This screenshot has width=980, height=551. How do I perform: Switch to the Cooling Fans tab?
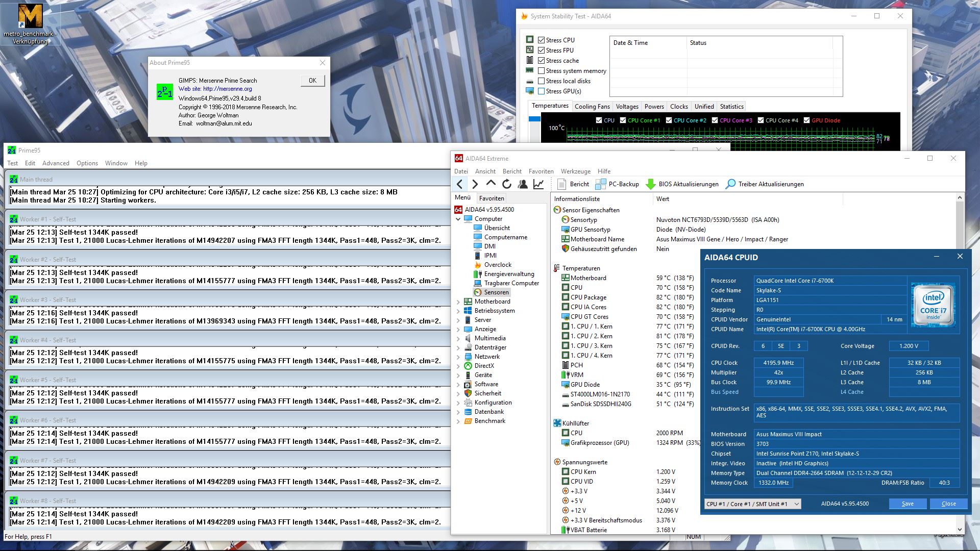tap(592, 107)
